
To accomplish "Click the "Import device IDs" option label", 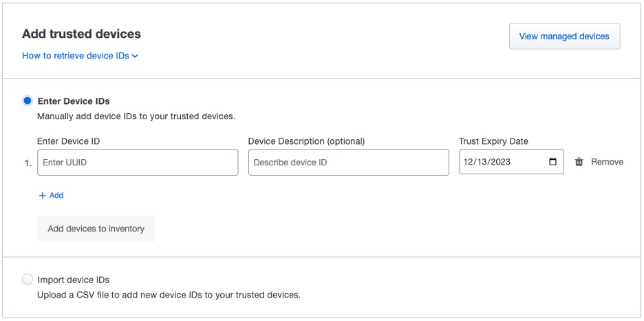I will pyautogui.click(x=74, y=280).
